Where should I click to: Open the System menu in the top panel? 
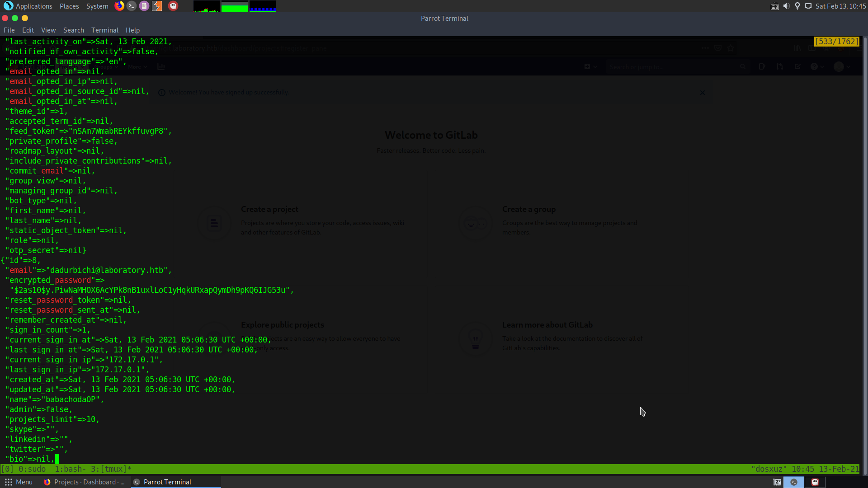(x=97, y=6)
